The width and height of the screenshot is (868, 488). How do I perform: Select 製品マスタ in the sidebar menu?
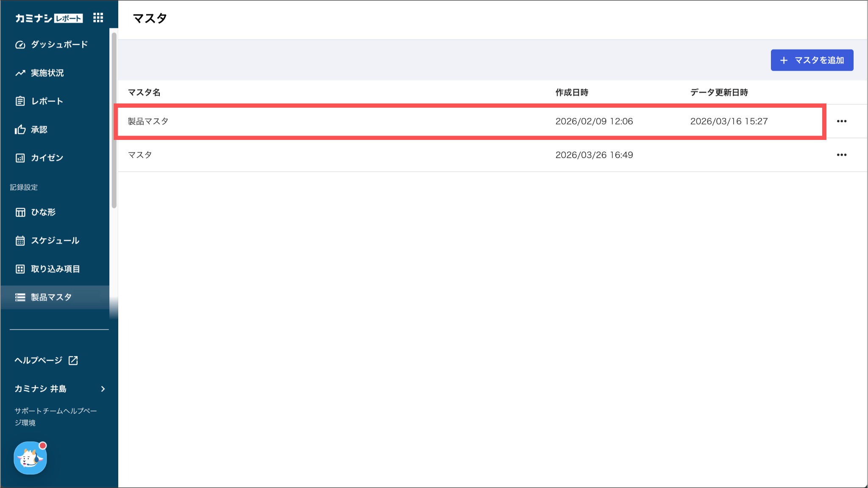click(x=51, y=297)
